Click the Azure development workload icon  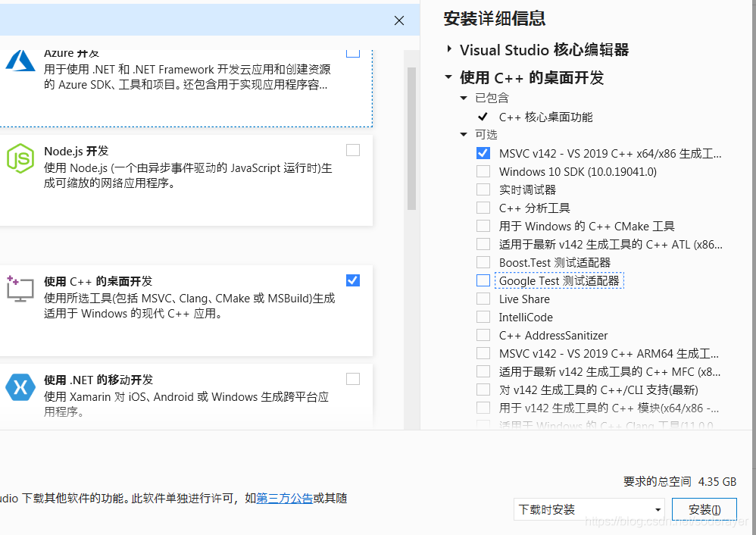coord(20,61)
